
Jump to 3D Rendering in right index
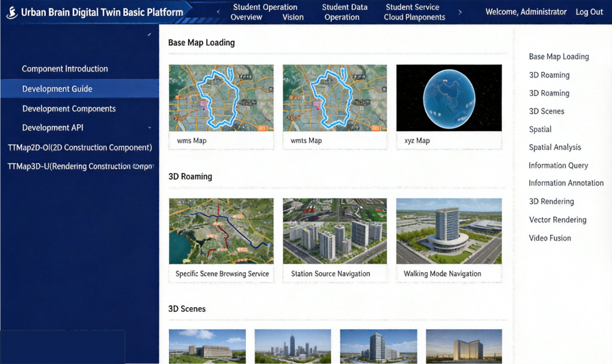[551, 201]
